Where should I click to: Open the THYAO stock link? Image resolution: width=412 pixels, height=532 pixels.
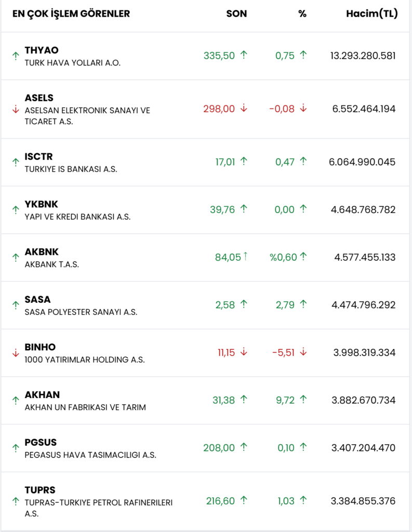42,50
